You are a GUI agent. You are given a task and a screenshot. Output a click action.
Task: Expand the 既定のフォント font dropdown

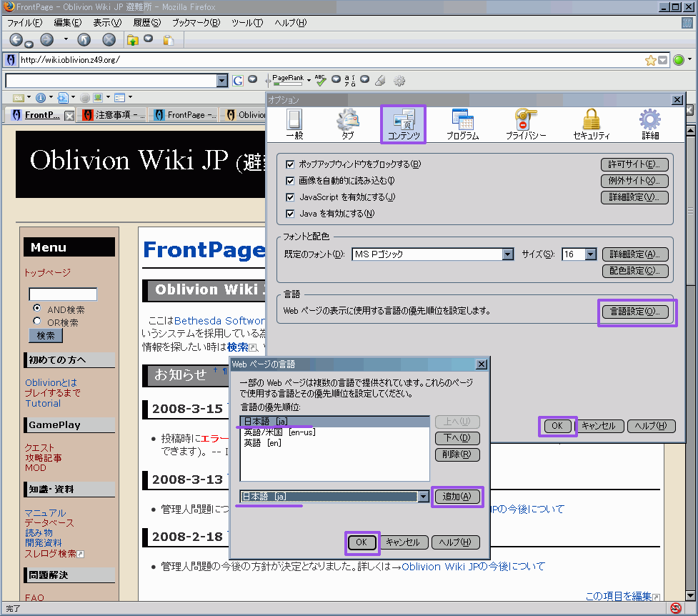point(508,254)
